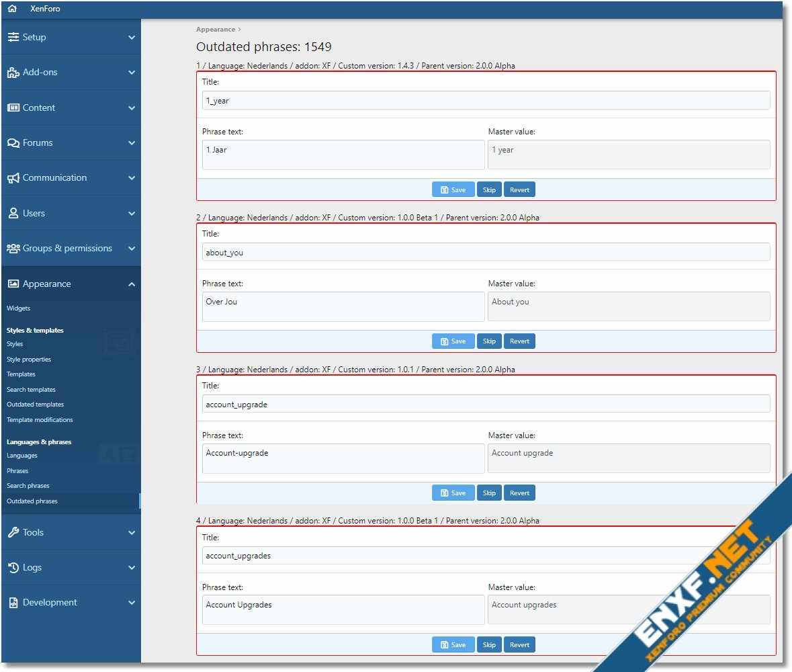The width and height of the screenshot is (792, 672).
Task: Click the Users person icon
Action: pos(13,213)
